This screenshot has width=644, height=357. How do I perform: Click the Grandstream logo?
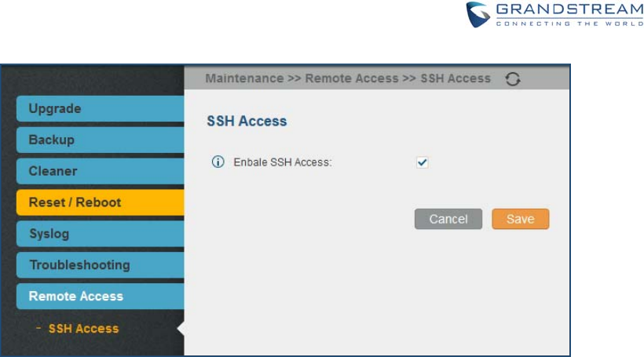pyautogui.click(x=555, y=15)
